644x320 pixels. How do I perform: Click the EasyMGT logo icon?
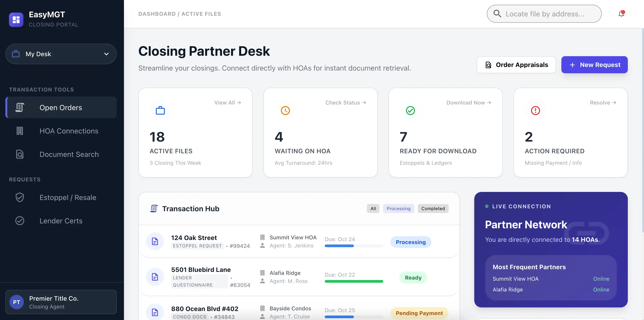click(x=16, y=20)
